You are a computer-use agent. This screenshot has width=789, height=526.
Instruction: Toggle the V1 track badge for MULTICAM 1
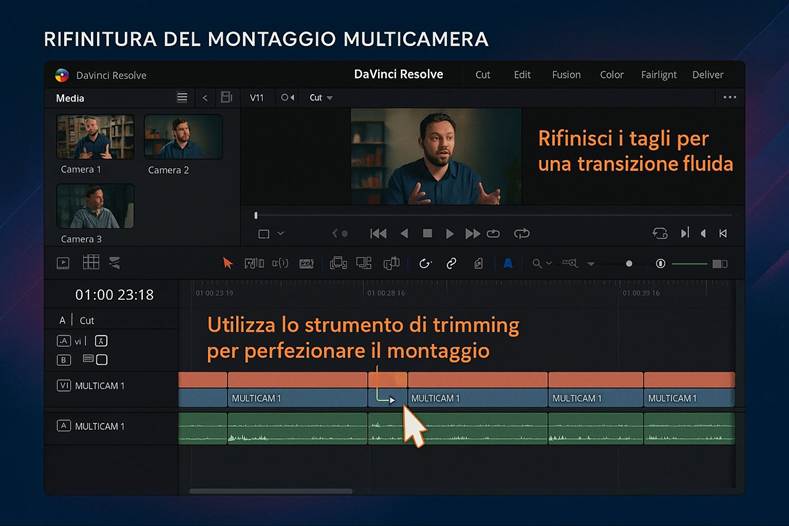click(x=63, y=386)
